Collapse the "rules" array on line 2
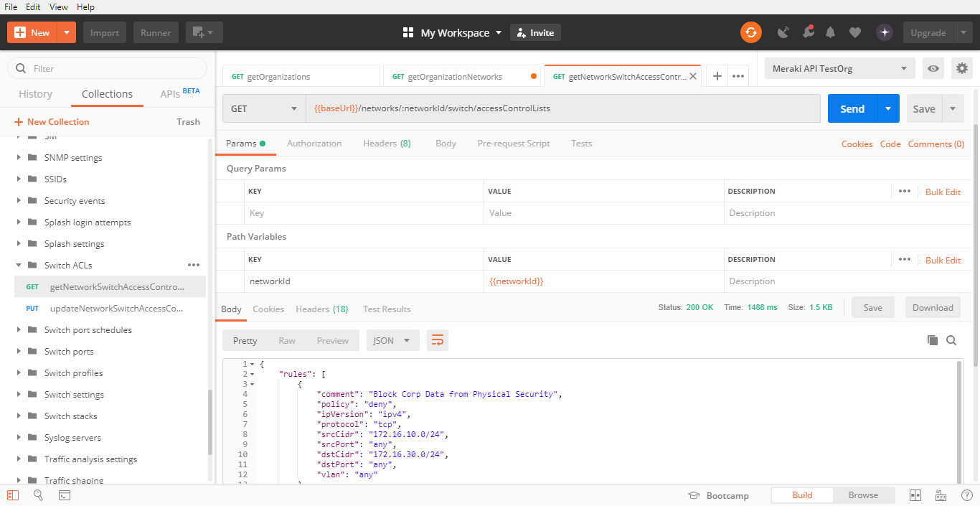The image size is (980, 506). pyautogui.click(x=253, y=374)
